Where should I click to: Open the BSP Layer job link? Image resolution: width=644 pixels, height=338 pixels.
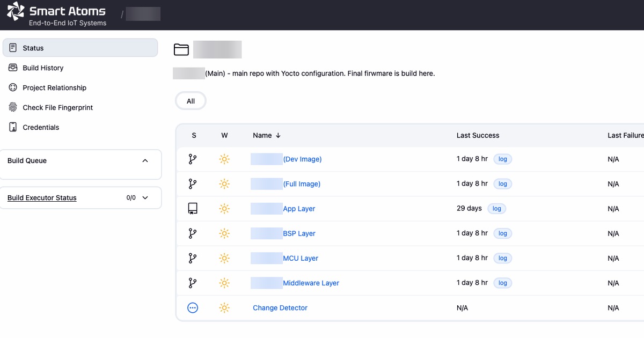pos(299,233)
